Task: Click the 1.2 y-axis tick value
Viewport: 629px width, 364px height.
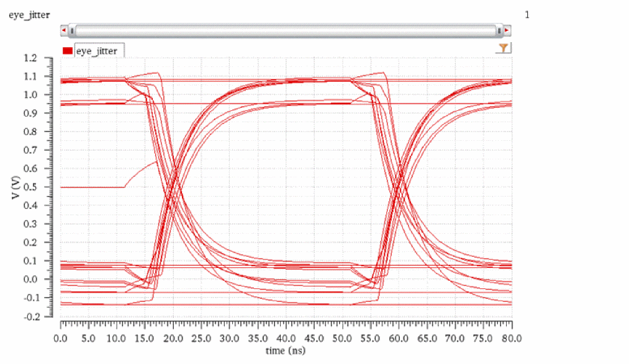Action: [30, 58]
